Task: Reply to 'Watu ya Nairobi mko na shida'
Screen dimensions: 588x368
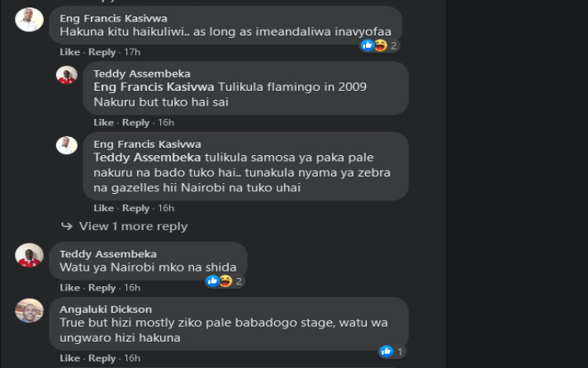Action: click(102, 288)
